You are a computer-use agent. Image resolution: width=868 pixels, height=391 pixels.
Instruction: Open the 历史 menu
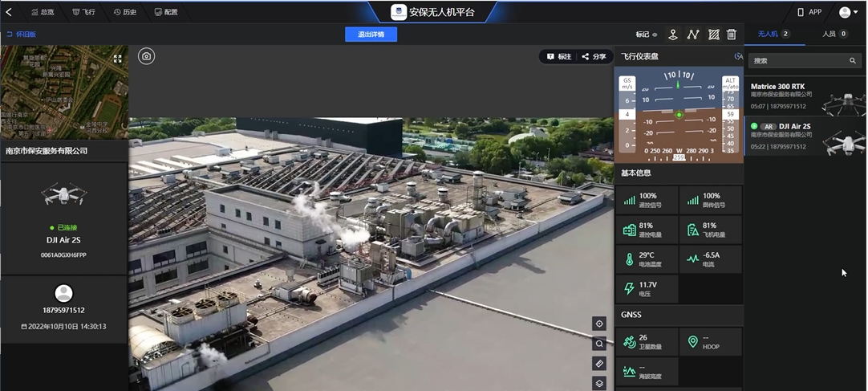pos(125,12)
